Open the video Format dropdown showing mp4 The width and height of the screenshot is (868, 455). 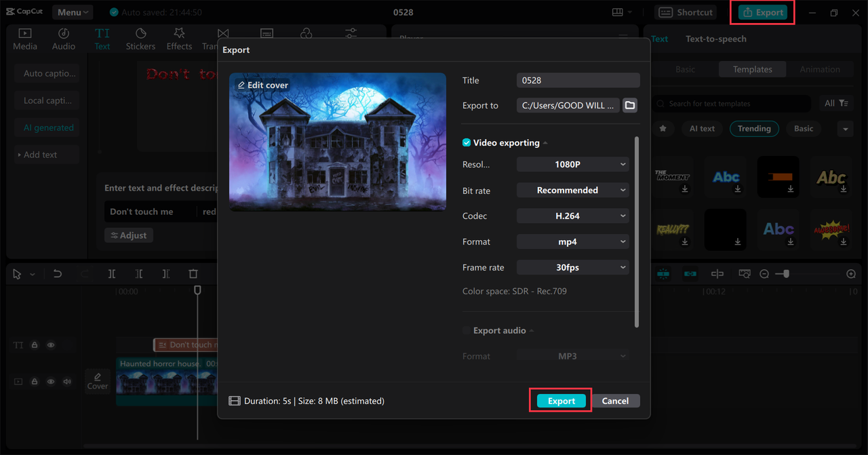coord(573,241)
